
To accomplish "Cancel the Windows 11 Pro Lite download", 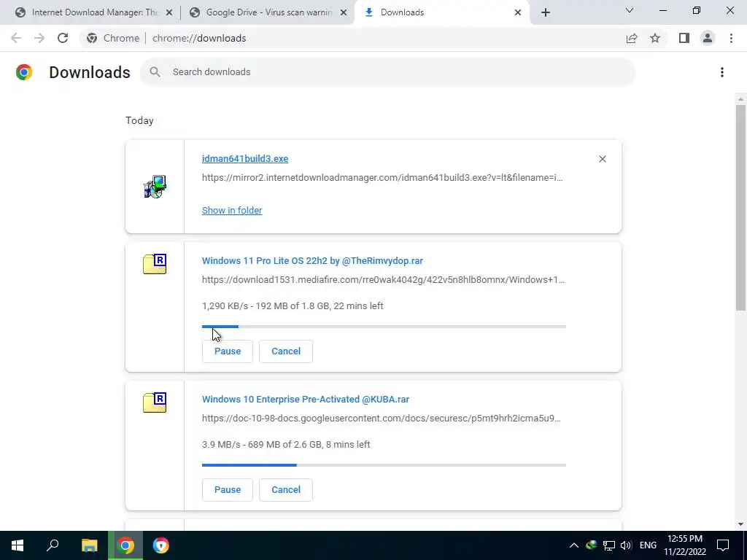I will point(286,351).
